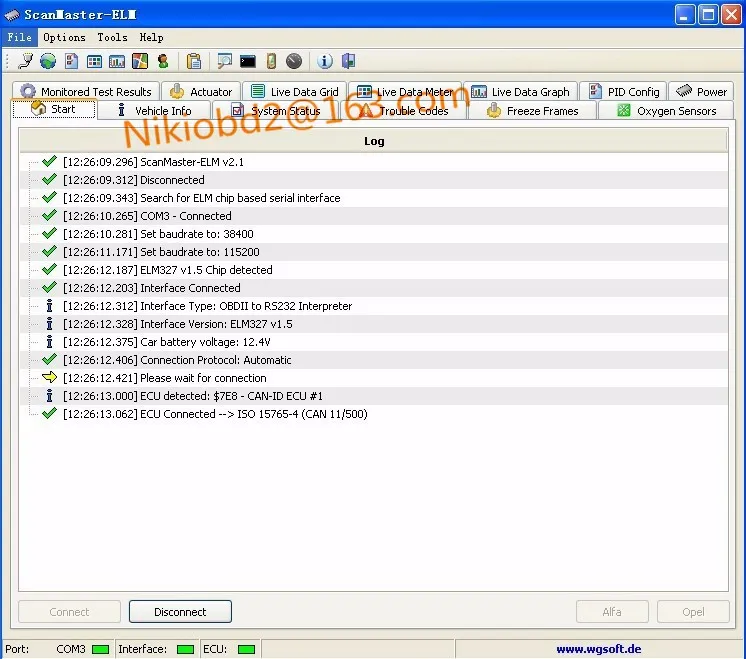Screen dimensions: 746x659
Task: Select log row 'Set baudrate to: 38400'
Action: [374, 234]
